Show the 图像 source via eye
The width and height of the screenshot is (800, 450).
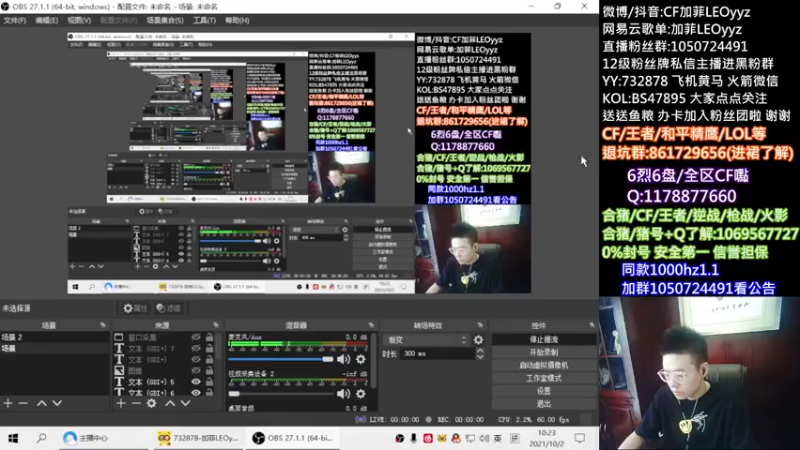tap(196, 371)
